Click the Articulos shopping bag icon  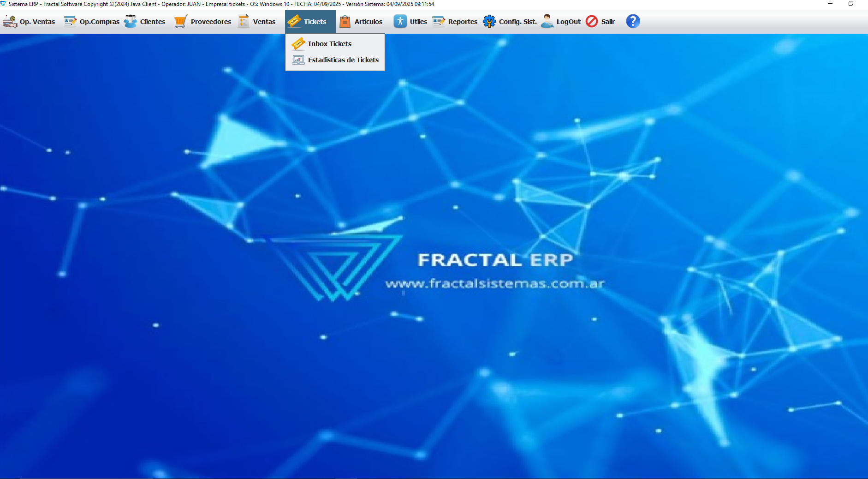pyautogui.click(x=345, y=21)
